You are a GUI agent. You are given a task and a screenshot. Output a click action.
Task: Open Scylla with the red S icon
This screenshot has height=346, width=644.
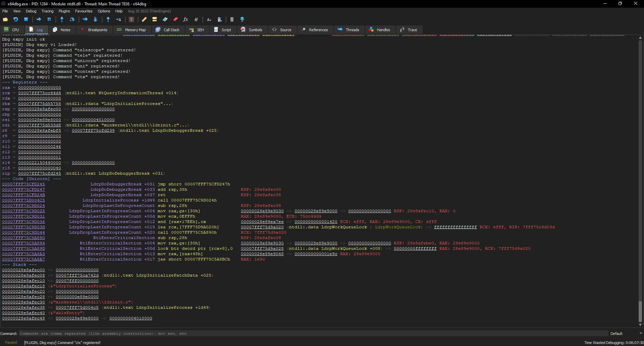click(131, 19)
